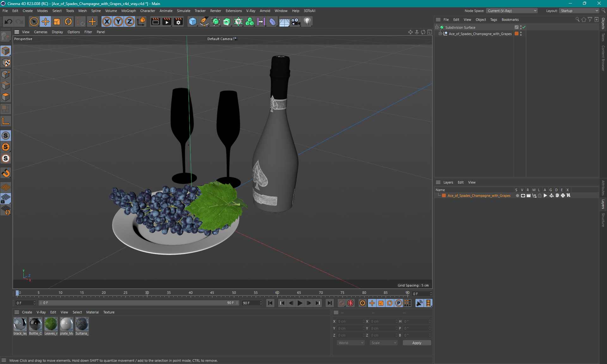Open the Material Manager Texture menu
Image resolution: width=607 pixels, height=364 pixels.
click(x=109, y=312)
